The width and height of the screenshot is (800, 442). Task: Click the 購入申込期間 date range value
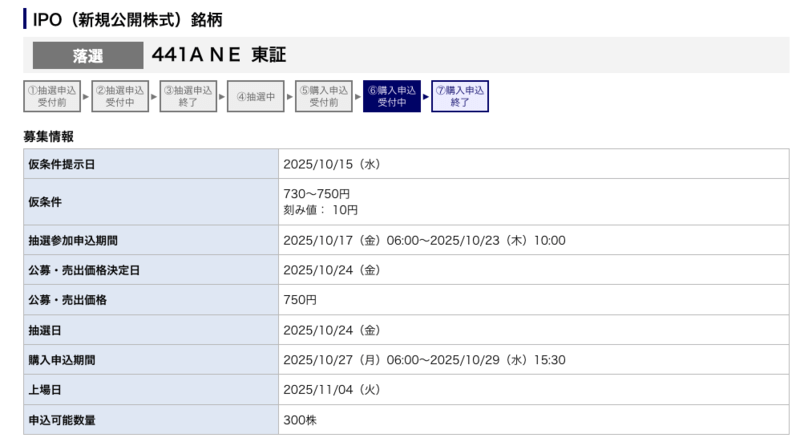click(425, 360)
